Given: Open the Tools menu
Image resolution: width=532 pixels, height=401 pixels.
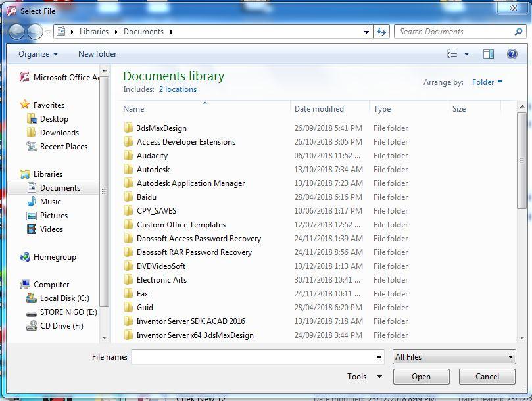Looking at the screenshot, I should click(364, 377).
